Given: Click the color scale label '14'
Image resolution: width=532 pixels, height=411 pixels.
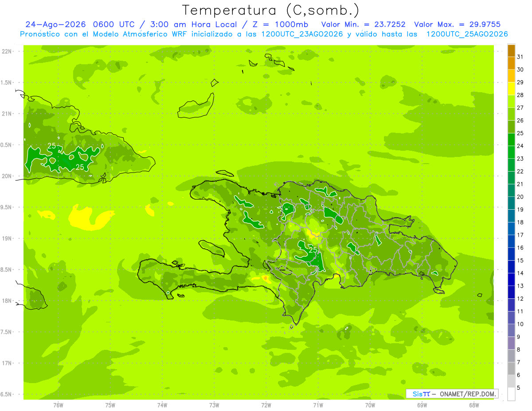Looking at the screenshot, I should pyautogui.click(x=520, y=273).
